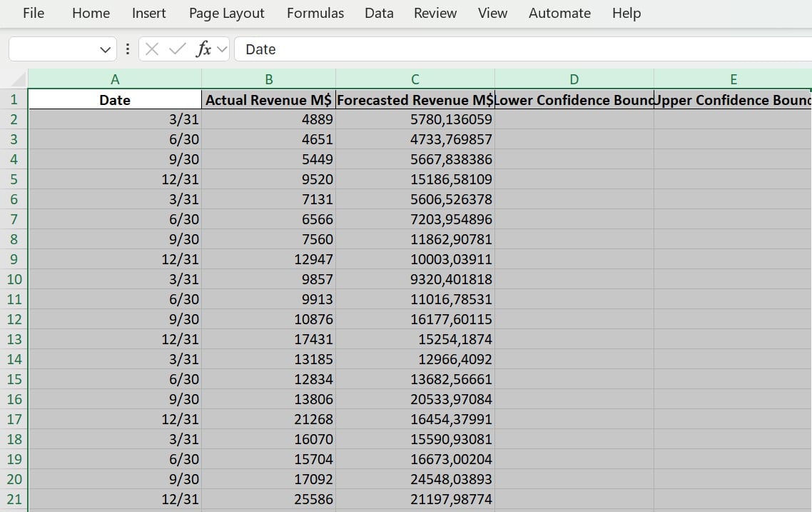Image resolution: width=812 pixels, height=512 pixels.
Task: Click the cell containing Date header
Action: point(115,99)
